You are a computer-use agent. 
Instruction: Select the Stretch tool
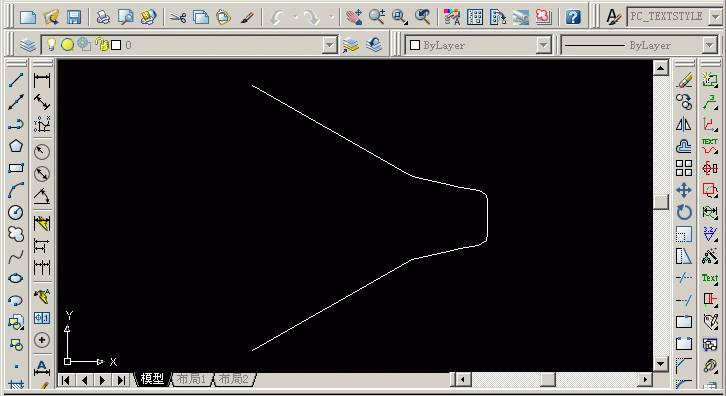pos(684,256)
